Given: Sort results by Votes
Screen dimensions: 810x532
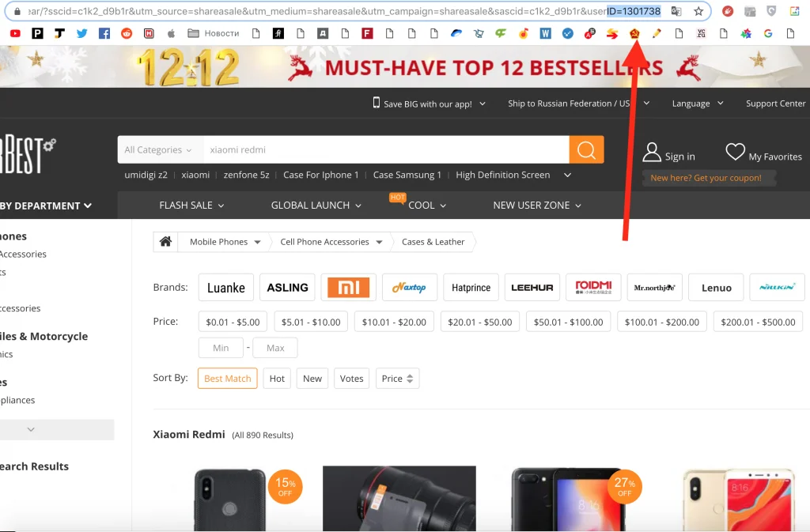Looking at the screenshot, I should pyautogui.click(x=351, y=378).
